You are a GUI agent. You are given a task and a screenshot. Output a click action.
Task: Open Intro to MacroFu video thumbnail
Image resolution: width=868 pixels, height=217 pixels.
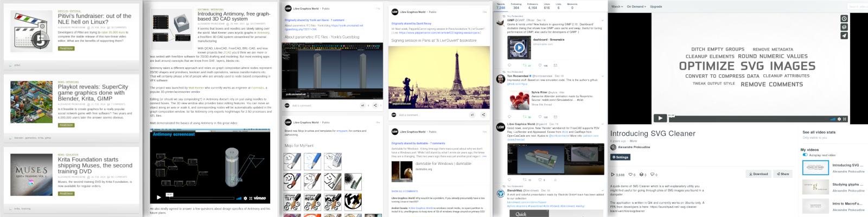pyautogui.click(x=815, y=206)
